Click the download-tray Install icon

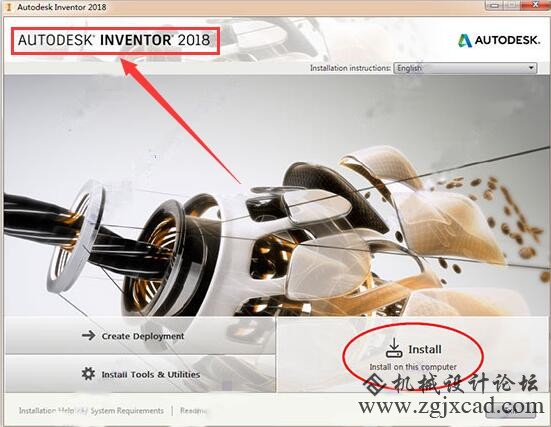tap(394, 348)
